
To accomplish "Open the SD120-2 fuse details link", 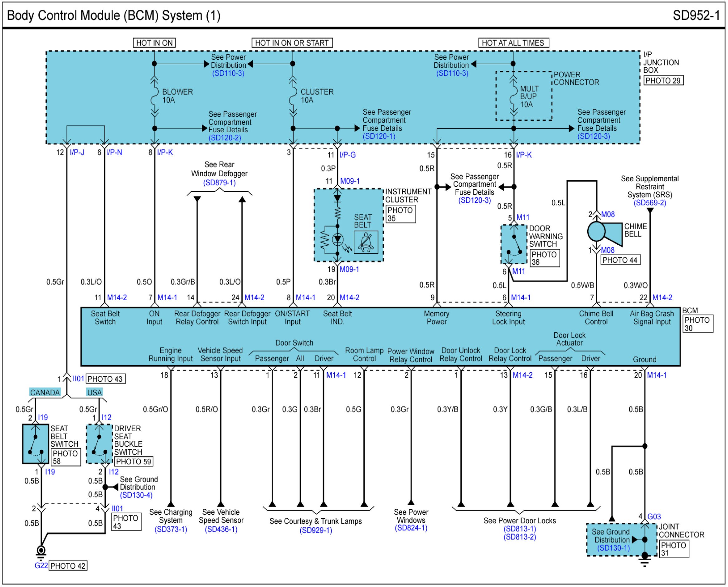I will point(225,138).
